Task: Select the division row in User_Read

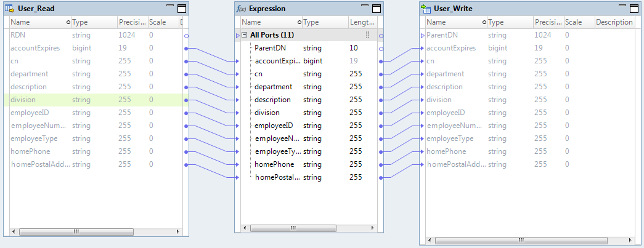Action: (x=92, y=100)
